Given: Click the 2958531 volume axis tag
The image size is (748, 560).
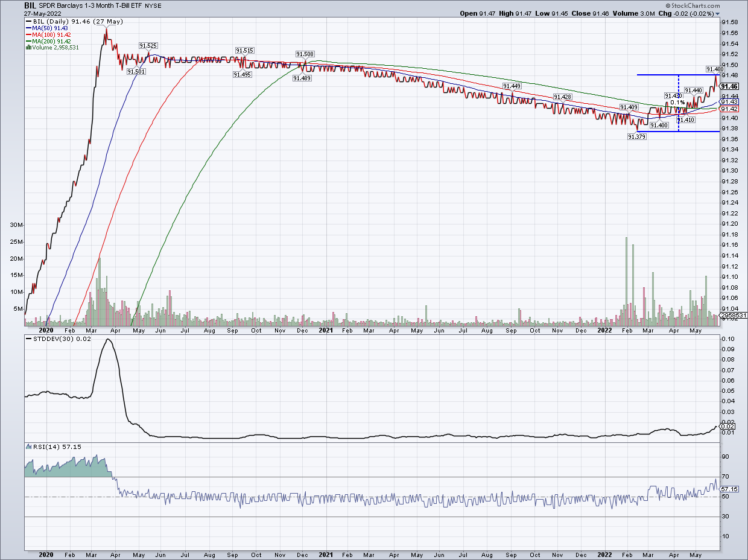Looking at the screenshot, I should [x=734, y=315].
